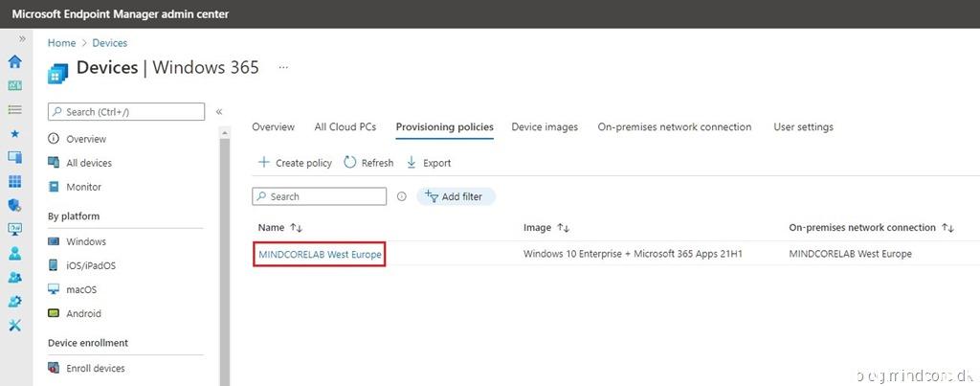Click the Create policy button

(295, 163)
